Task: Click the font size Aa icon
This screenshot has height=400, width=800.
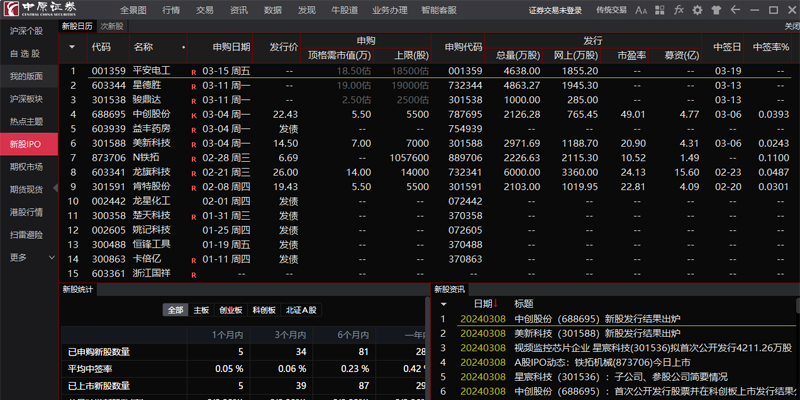Action: click(641, 10)
